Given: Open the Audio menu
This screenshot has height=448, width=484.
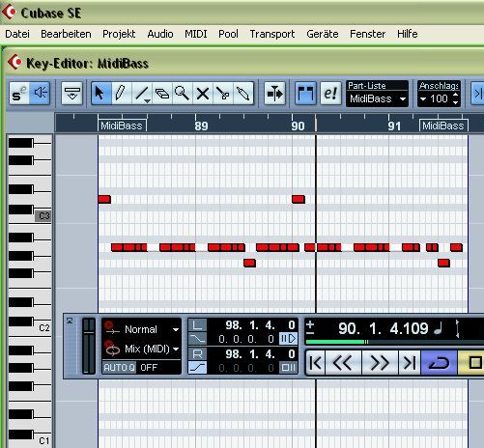Looking at the screenshot, I should click(x=160, y=34).
